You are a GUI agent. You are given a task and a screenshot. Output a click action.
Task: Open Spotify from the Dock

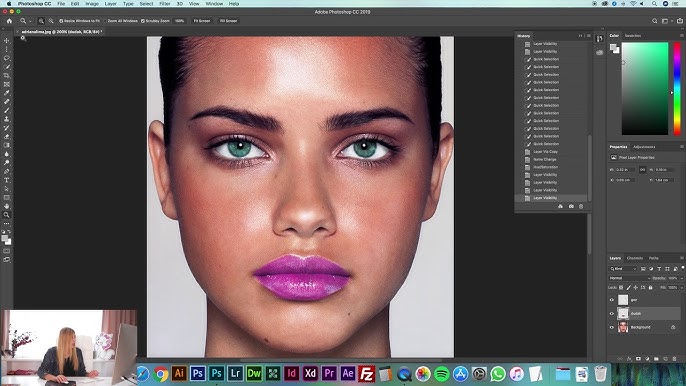pos(442,373)
